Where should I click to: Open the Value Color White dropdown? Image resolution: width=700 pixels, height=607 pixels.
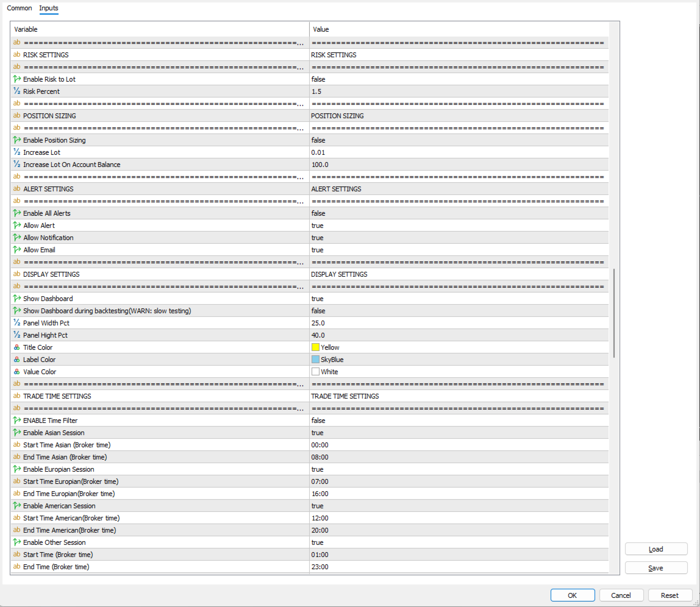[x=459, y=372]
